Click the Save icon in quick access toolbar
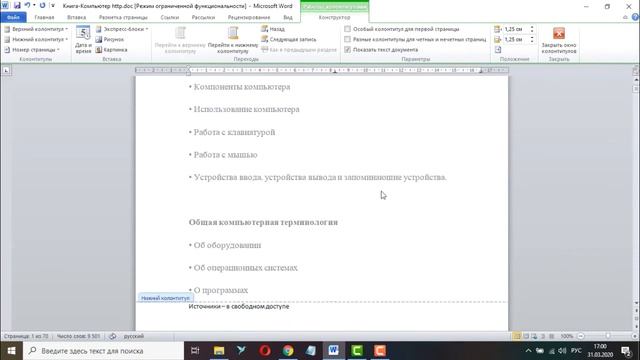Viewport: 640px width, 360px height. pyautogui.click(x=17, y=6)
